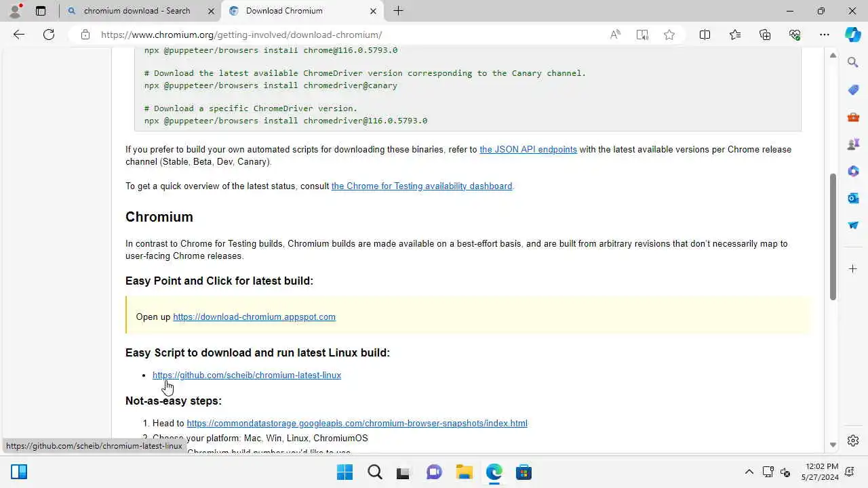Click the scrollbar down arrow
This screenshot has height=488, width=868.
833,445
